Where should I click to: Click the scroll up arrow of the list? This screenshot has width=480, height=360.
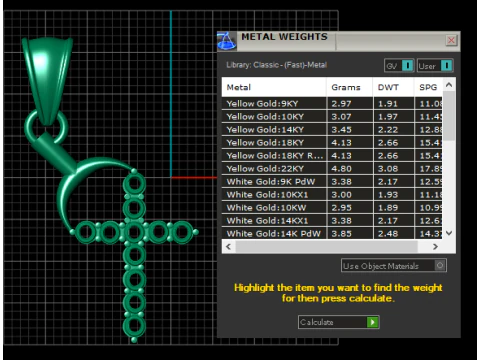click(449, 85)
